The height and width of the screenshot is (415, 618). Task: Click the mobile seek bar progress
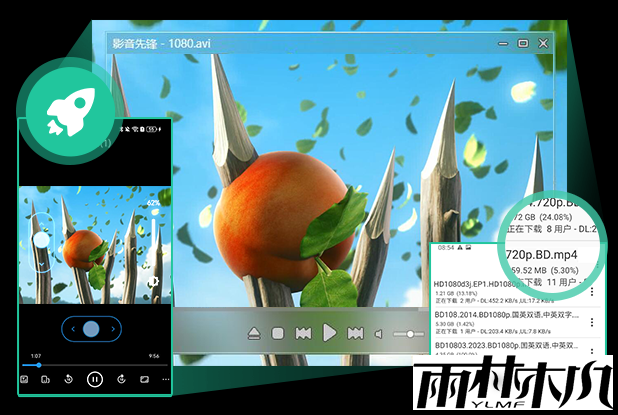click(x=40, y=365)
